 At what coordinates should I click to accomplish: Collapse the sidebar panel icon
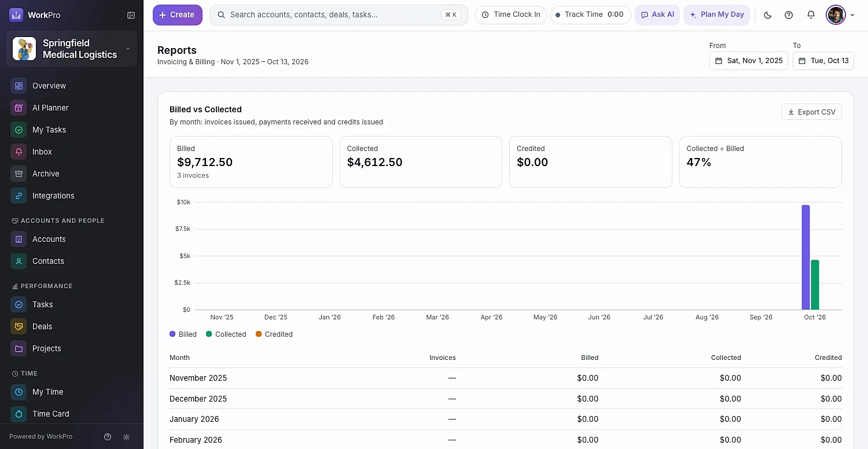(131, 15)
